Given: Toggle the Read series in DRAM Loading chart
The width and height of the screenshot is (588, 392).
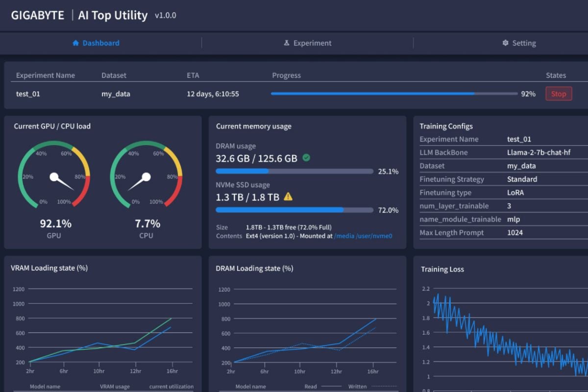Looking at the screenshot, I should (311, 386).
